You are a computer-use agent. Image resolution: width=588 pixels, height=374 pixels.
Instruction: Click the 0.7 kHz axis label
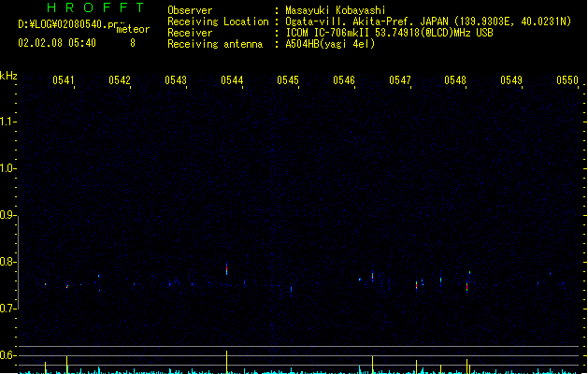(x=7, y=309)
